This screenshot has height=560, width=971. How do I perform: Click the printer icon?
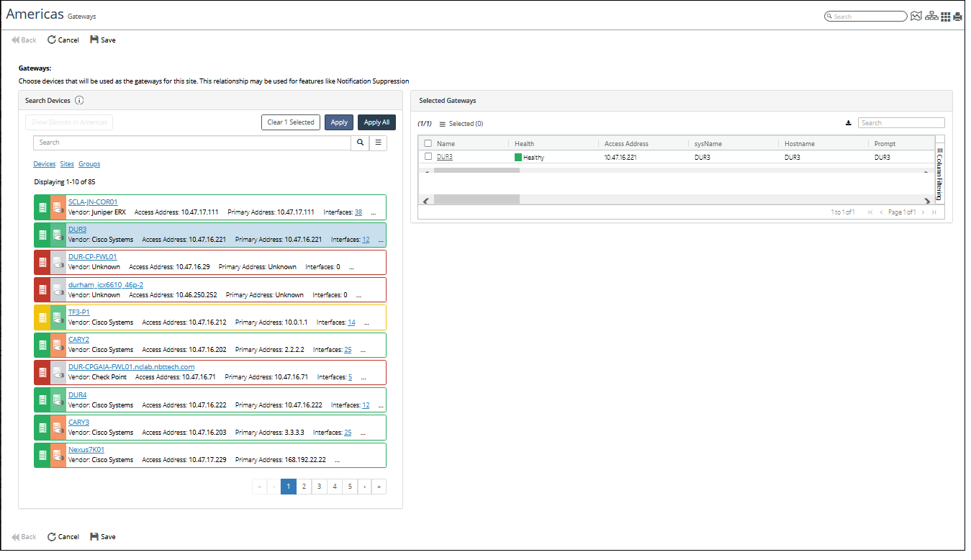[x=958, y=17]
